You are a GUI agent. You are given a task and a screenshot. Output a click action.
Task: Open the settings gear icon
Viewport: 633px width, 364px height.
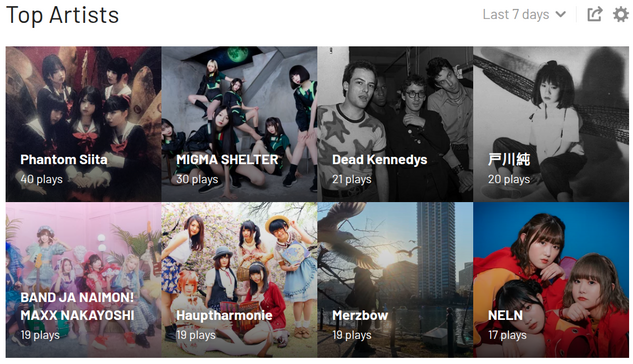pyautogui.click(x=620, y=15)
